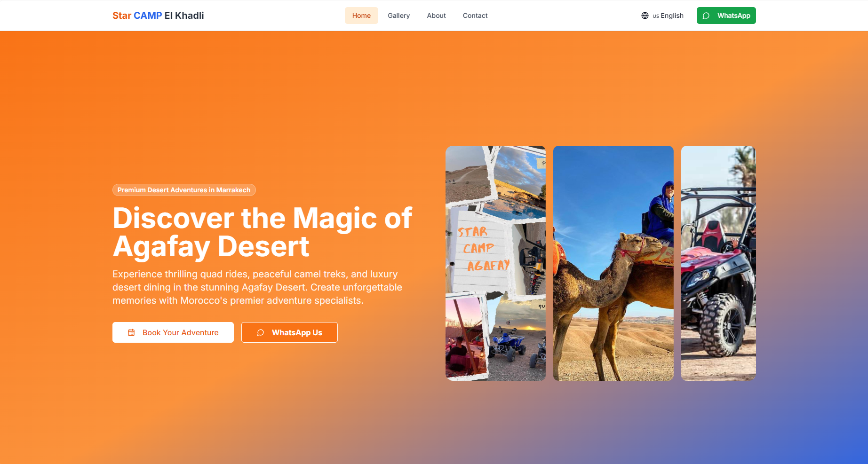868x464 pixels.
Task: Open the English language dropdown
Action: pos(662,16)
